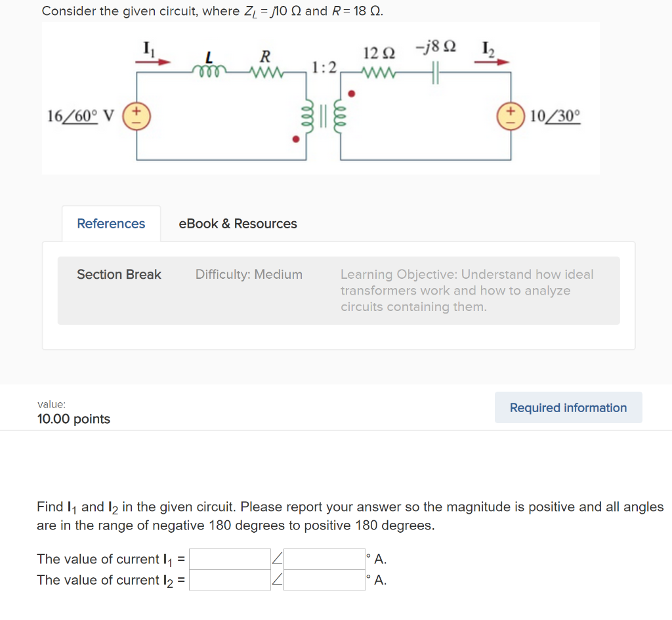Viewport: 672px width, 620px height.
Task: Click the magnitude field for current I₂
Action: 229,580
